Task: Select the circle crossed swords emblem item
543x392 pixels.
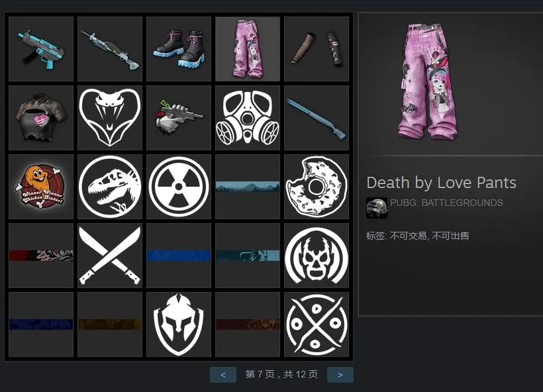Action: coord(317,324)
